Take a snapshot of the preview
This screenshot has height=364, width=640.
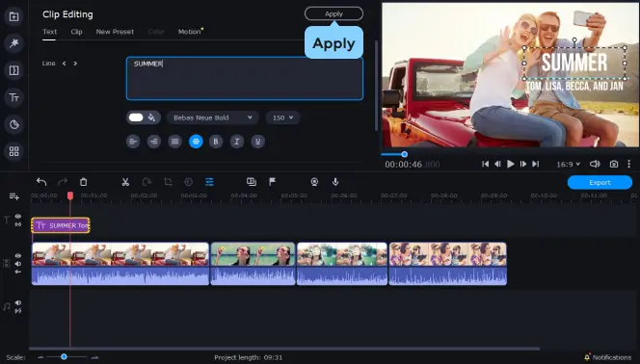614,164
